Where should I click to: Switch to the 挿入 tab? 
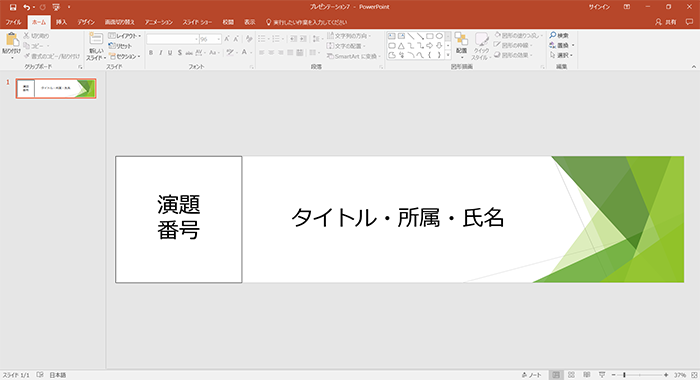pos(61,22)
